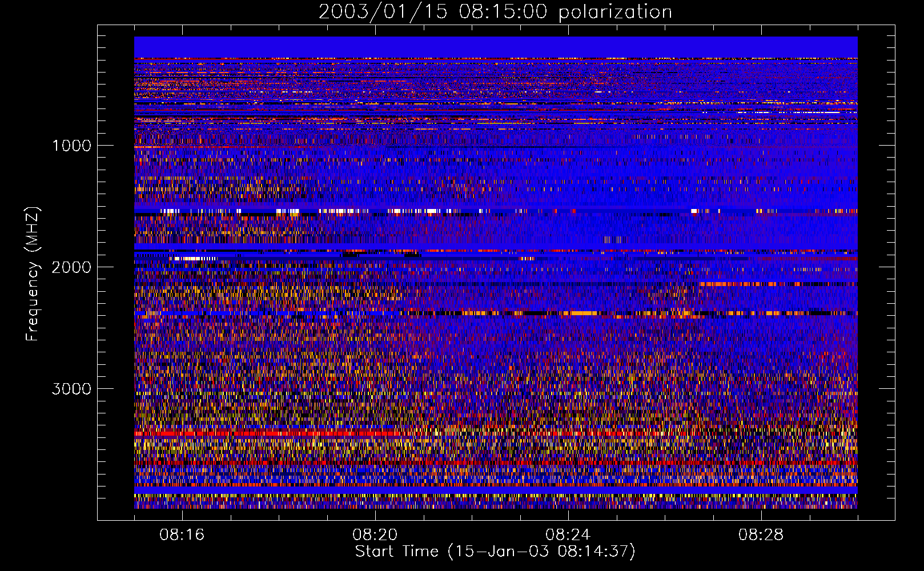Click the 08:16 time tick label
The height and width of the screenshot is (571, 924).
tap(182, 535)
